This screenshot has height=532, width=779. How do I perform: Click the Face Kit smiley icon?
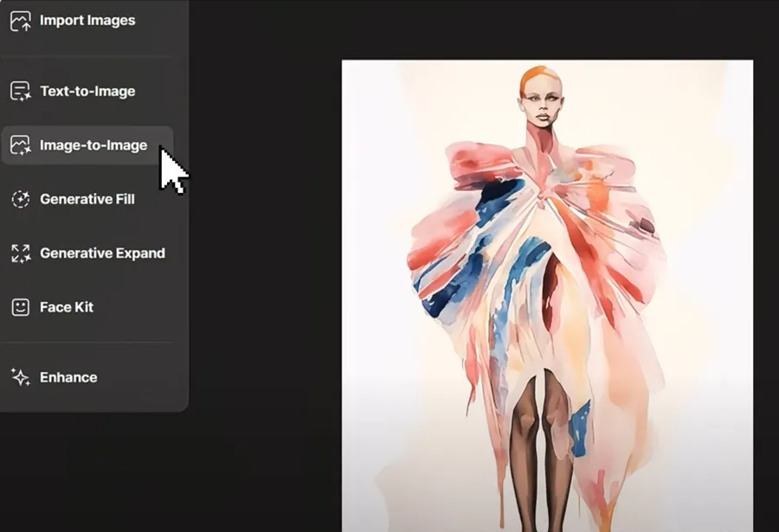(20, 307)
